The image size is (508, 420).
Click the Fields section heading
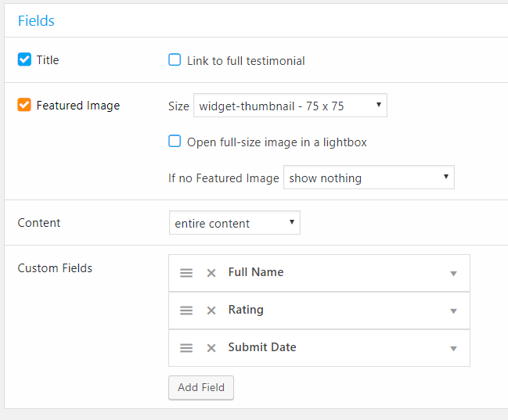click(x=36, y=20)
